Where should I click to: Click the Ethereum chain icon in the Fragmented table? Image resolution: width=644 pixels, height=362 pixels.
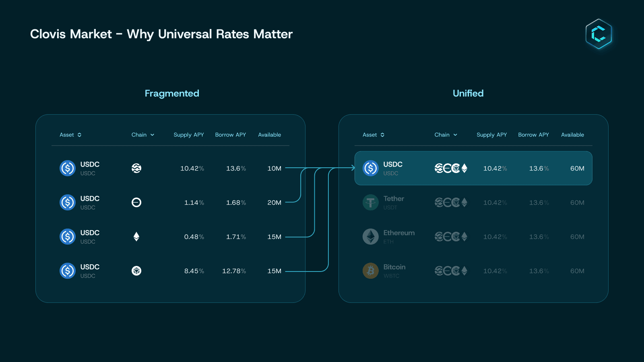click(136, 237)
